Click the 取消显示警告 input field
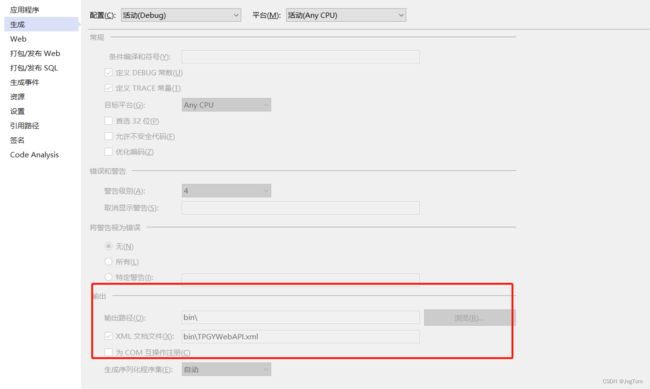 [301, 208]
